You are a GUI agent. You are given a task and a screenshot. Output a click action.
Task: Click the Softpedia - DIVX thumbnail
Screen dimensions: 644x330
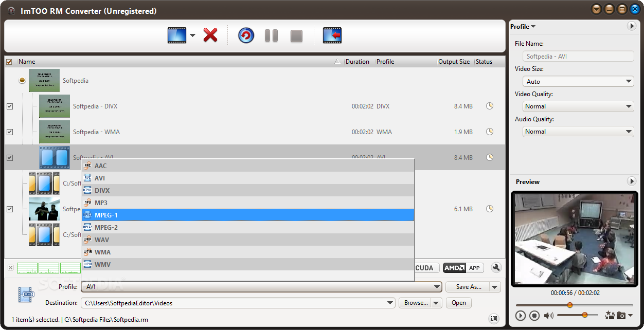tap(55, 106)
